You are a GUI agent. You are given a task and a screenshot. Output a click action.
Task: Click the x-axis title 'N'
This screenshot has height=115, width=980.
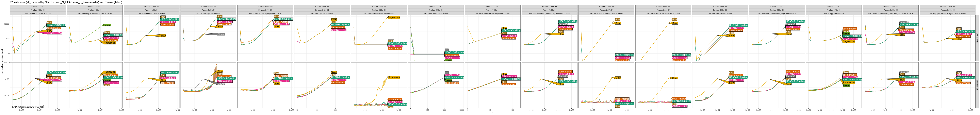click(492, 113)
